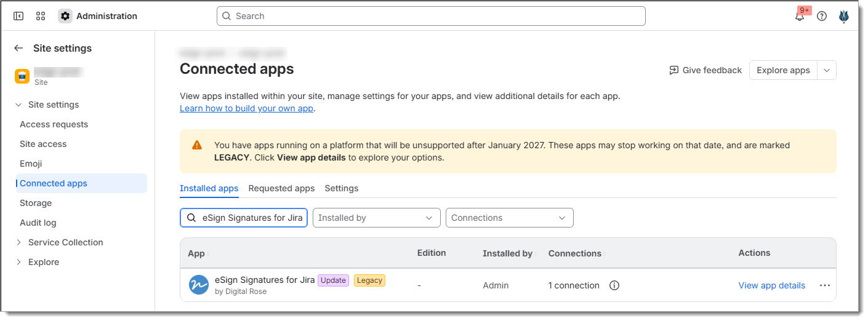Click the eSign Signatures app logo

coord(199,285)
